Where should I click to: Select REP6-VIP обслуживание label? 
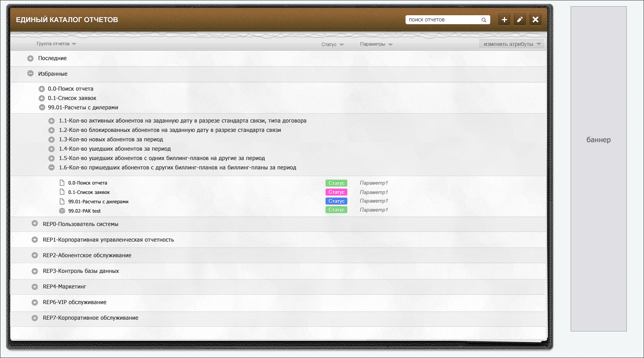click(x=75, y=302)
